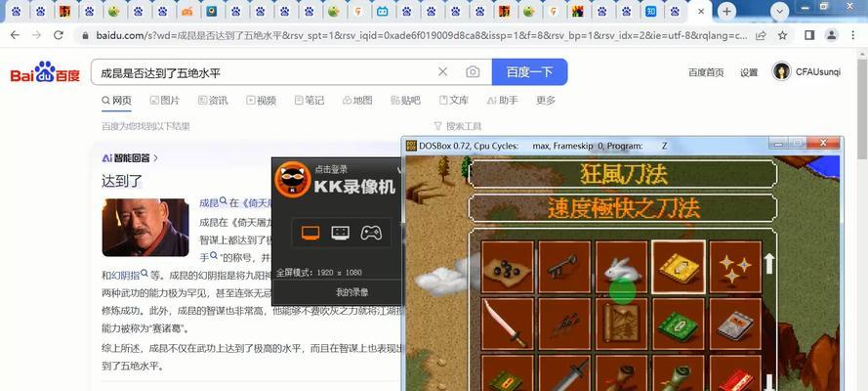The width and height of the screenshot is (868, 391).
Task: Click the KK recorder raccoon avatar
Action: click(292, 179)
